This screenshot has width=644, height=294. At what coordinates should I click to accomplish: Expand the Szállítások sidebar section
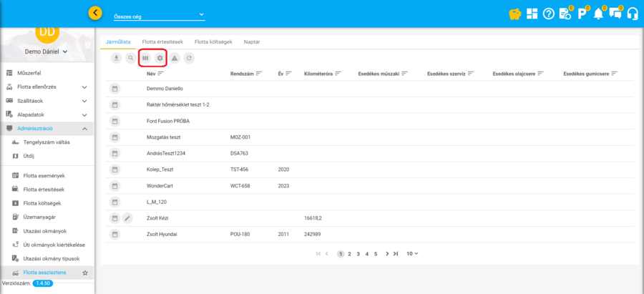(84, 101)
